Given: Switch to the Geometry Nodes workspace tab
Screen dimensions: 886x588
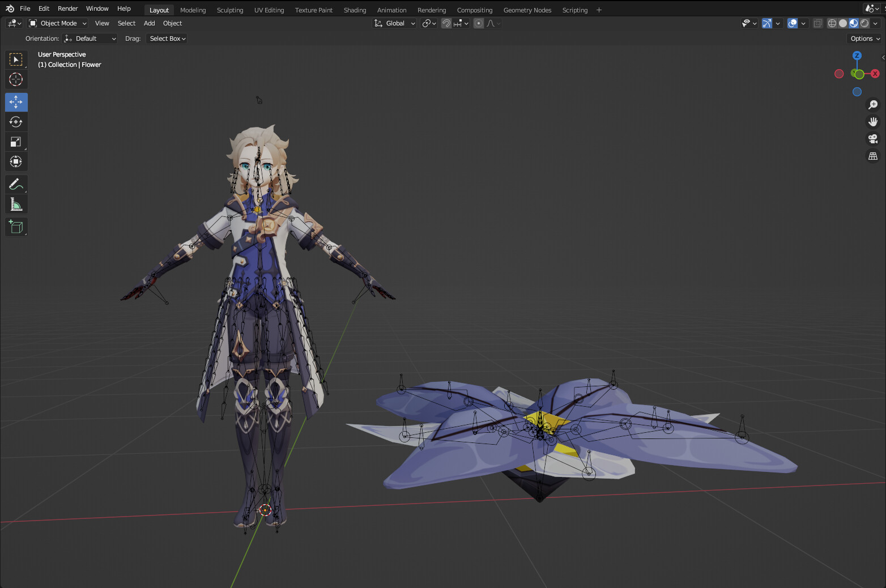Looking at the screenshot, I should [527, 10].
